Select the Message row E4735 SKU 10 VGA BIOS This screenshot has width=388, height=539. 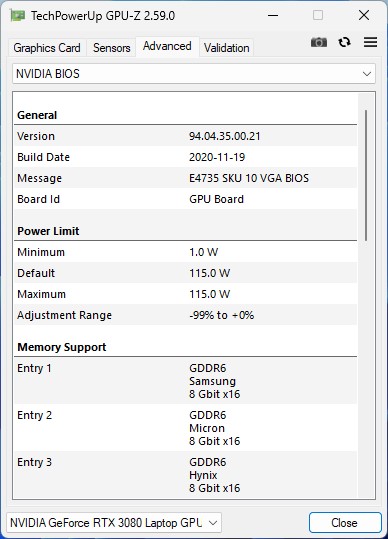coord(186,178)
